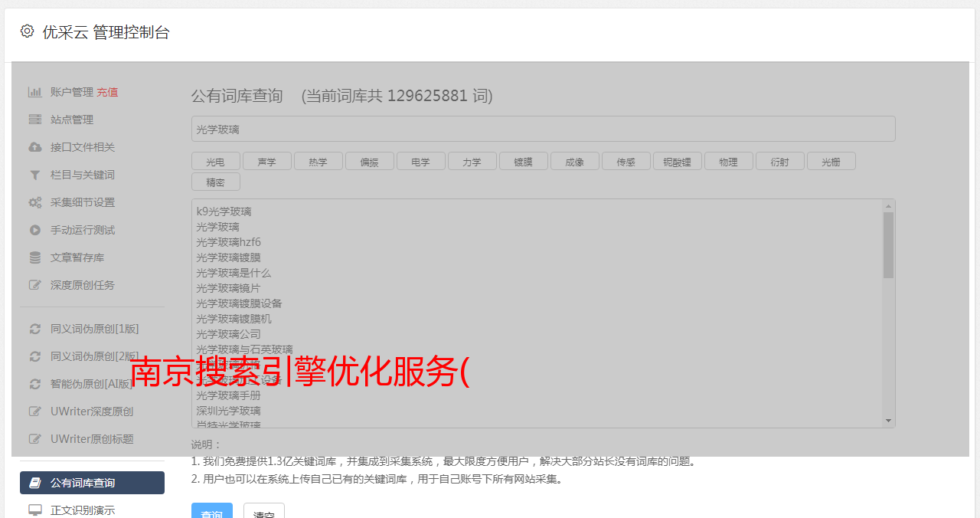Click the blue 查询 button
980x518 pixels.
click(x=212, y=512)
